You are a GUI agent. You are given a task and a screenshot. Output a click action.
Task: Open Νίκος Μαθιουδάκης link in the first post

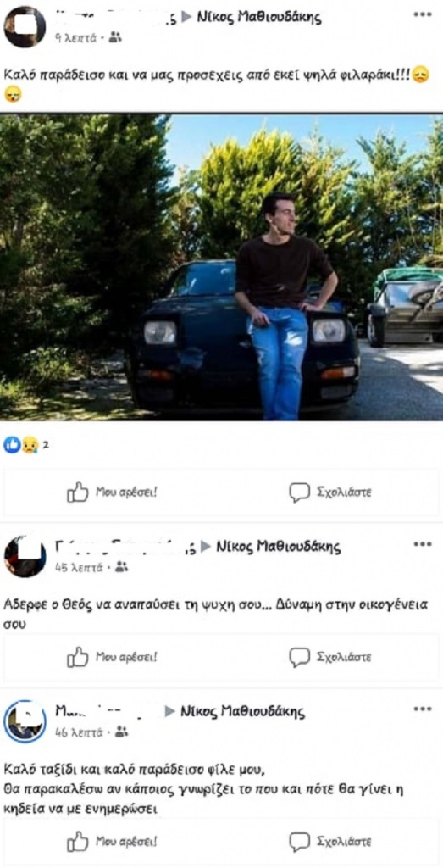[259, 17]
